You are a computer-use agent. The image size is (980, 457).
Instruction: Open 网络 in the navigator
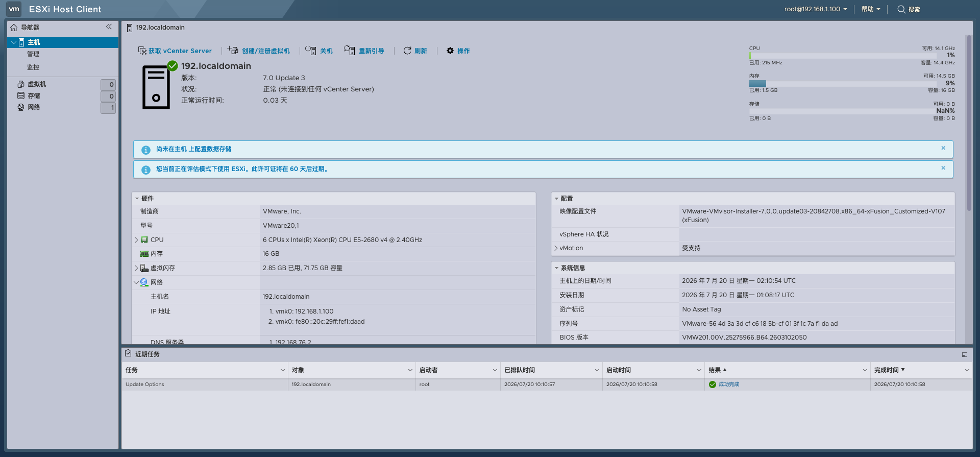34,107
